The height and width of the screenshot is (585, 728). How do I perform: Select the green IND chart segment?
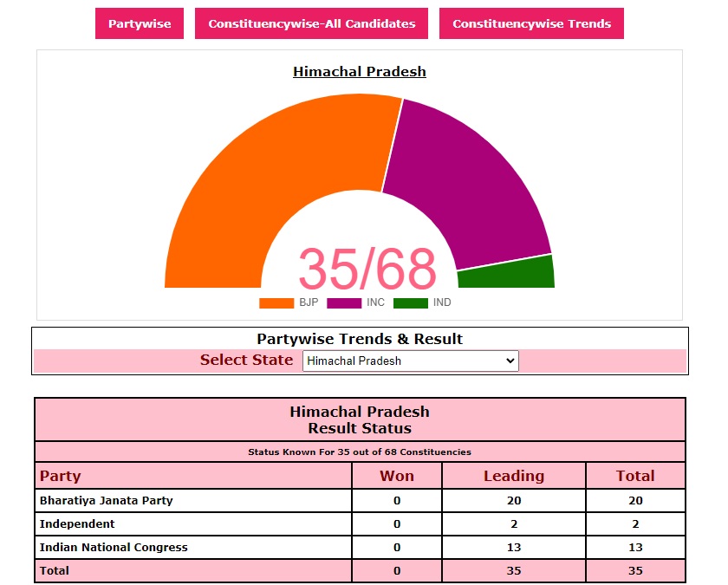507,274
